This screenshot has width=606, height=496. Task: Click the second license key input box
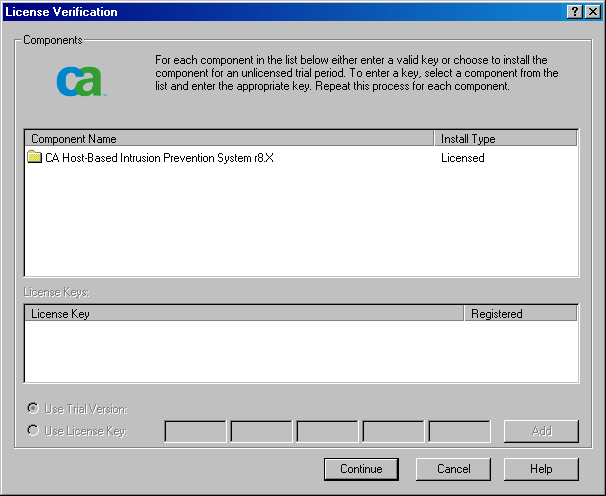[x=261, y=431]
